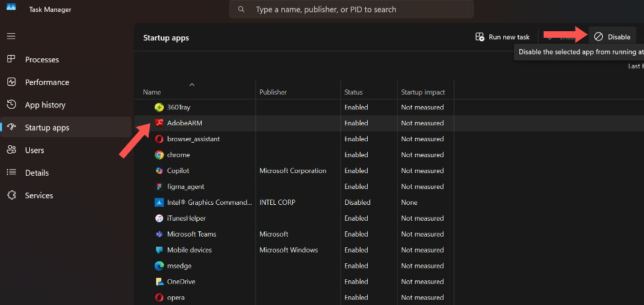The height and width of the screenshot is (305, 644).
Task: Go to App history page
Action: (x=66, y=105)
